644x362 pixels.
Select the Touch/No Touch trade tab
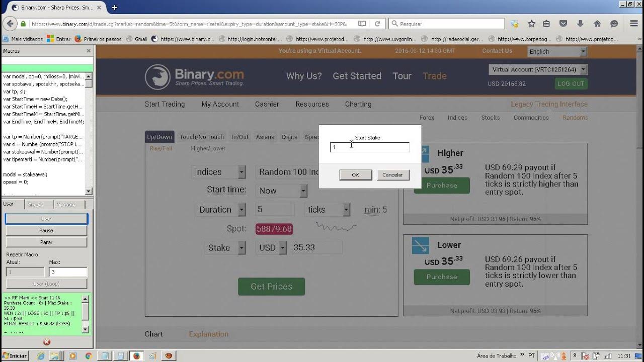tap(201, 137)
